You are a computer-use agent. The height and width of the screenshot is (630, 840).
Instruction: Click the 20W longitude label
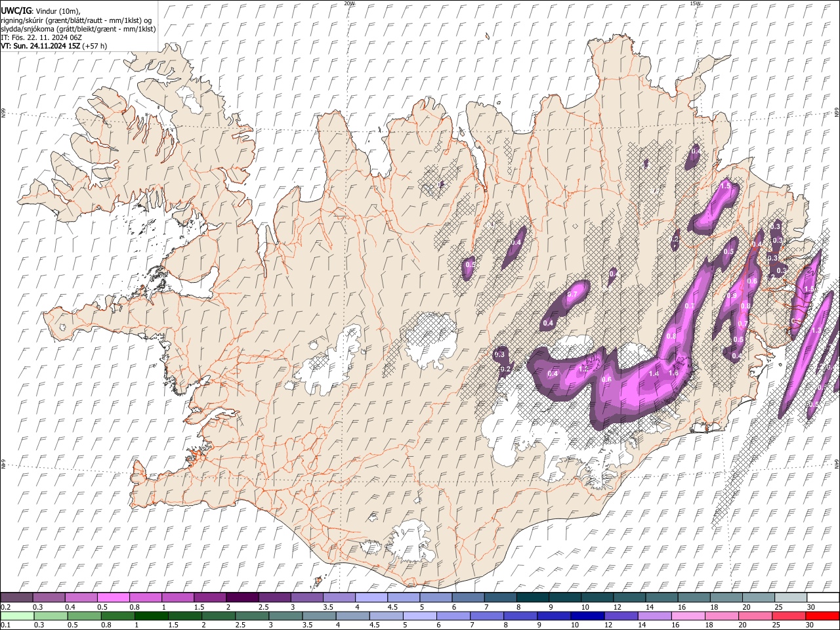coord(349,3)
